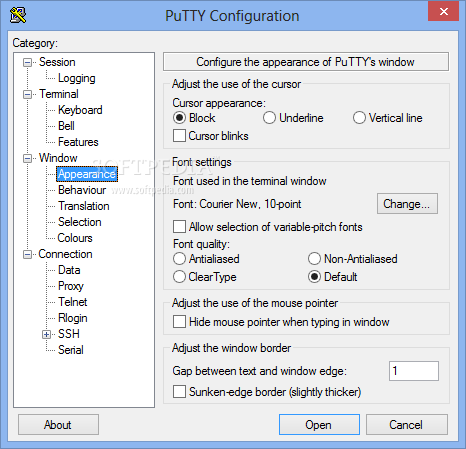Collapse the Connection category node
The image size is (466, 449).
[x=27, y=254]
